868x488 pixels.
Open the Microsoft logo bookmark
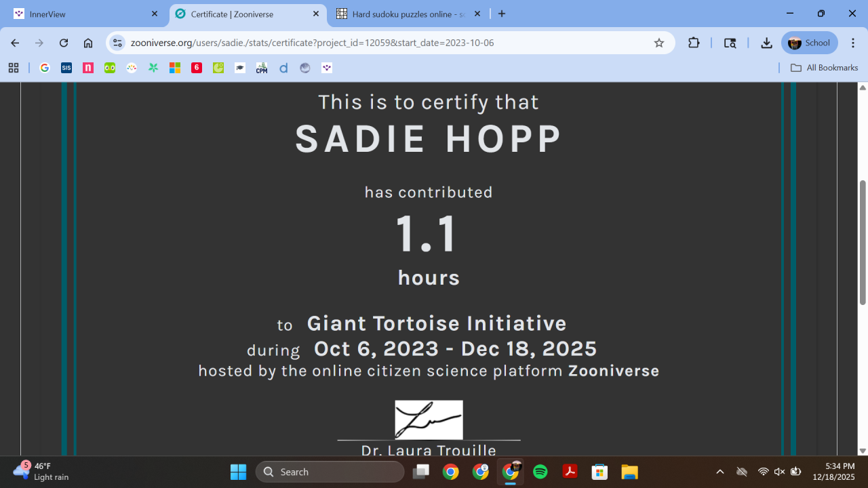coord(175,68)
